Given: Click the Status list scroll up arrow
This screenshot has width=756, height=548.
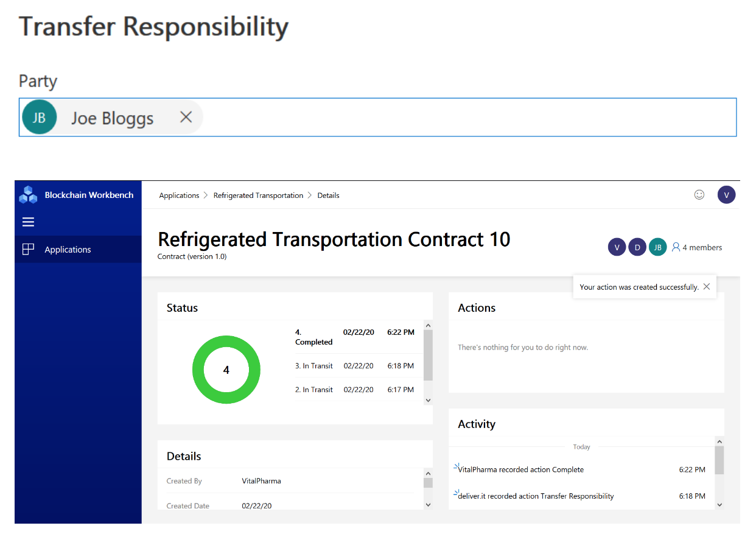Looking at the screenshot, I should coord(428,326).
